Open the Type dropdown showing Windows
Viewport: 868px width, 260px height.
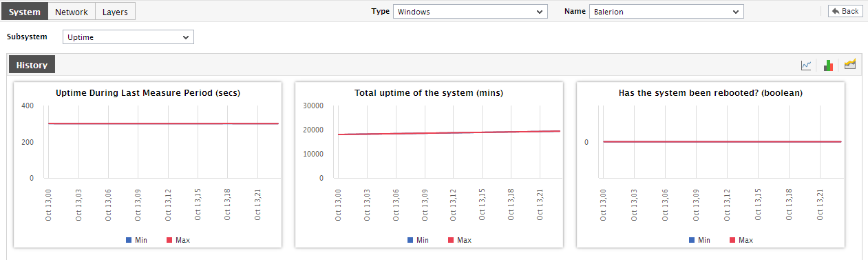[470, 12]
